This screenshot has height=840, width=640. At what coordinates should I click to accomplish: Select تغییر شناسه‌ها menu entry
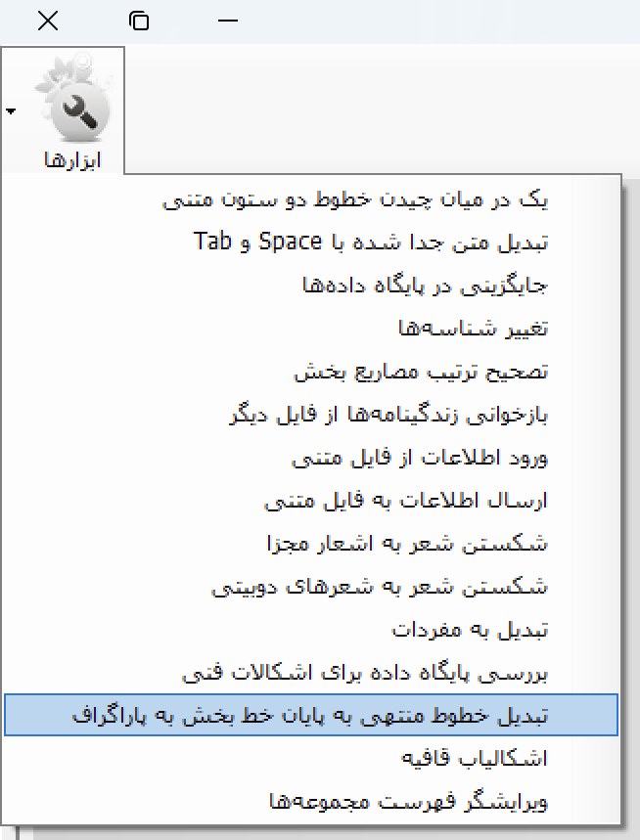click(311, 329)
